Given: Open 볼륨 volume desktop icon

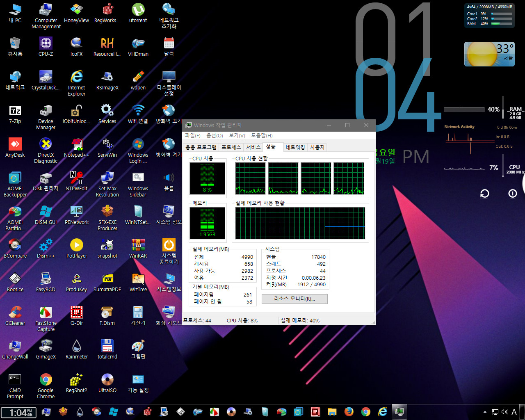Looking at the screenshot, I should [169, 181].
